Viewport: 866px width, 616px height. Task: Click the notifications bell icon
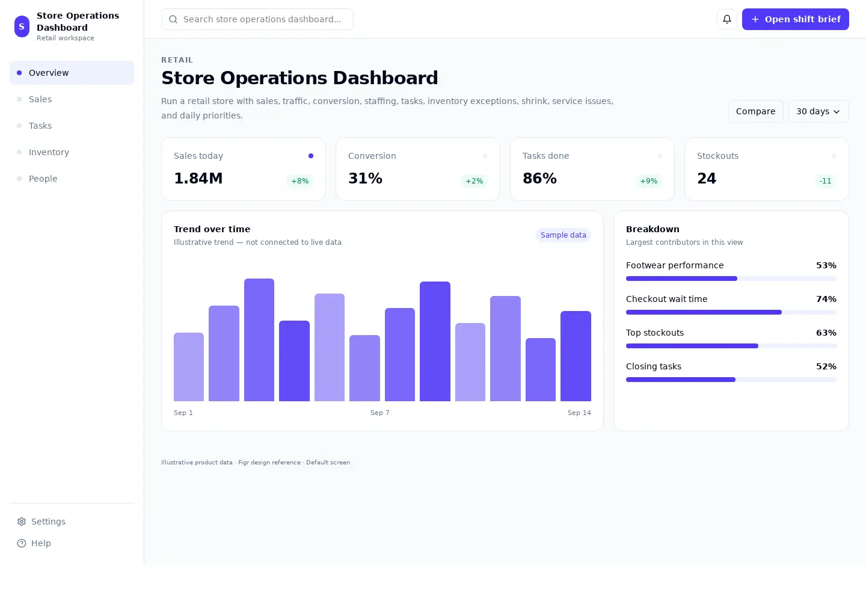(727, 19)
